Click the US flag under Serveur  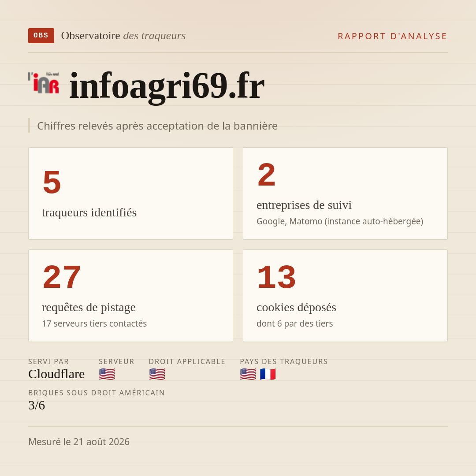coord(107,374)
